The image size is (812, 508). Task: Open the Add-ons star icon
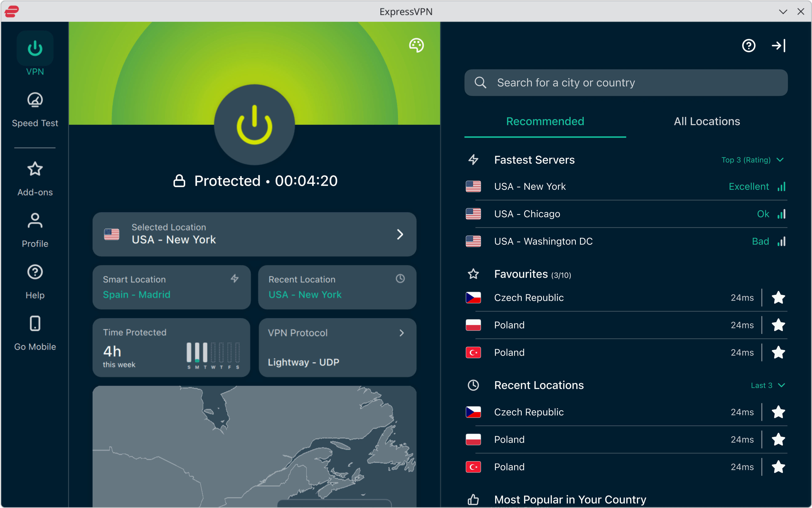click(x=35, y=169)
